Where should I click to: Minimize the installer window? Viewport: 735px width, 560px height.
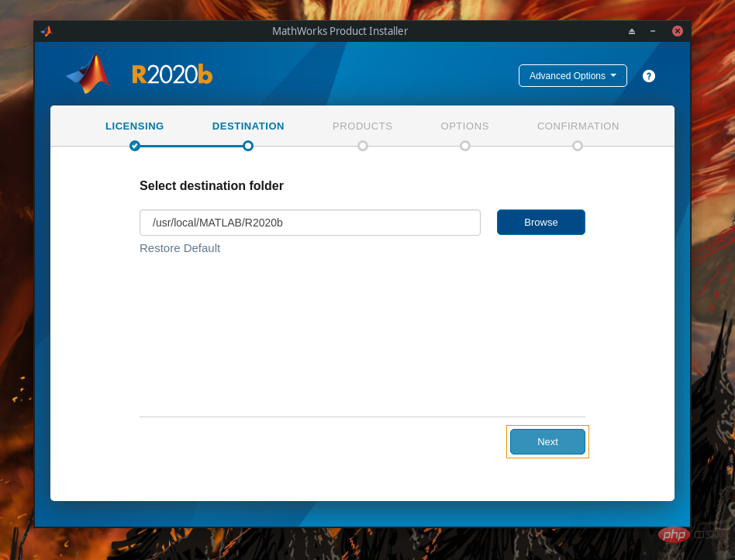[653, 31]
